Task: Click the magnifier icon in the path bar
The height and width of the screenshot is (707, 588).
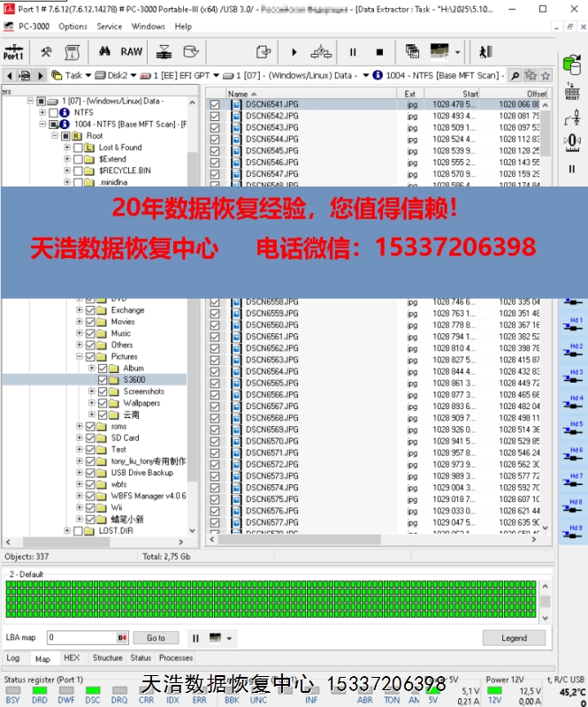Action: point(515,76)
